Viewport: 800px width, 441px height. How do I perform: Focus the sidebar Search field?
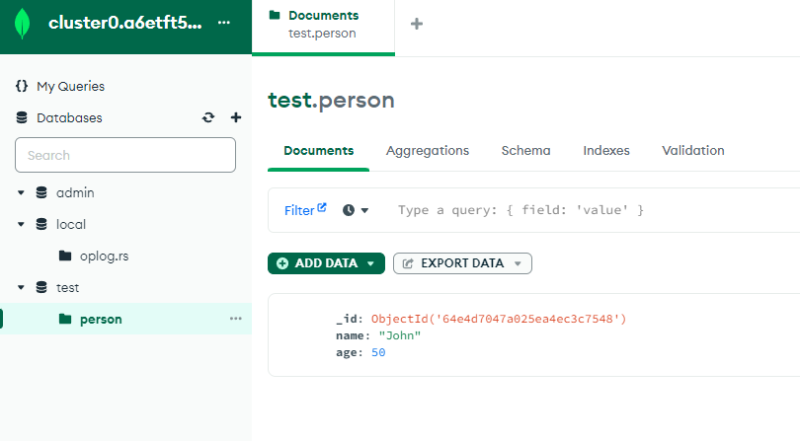pyautogui.click(x=125, y=155)
